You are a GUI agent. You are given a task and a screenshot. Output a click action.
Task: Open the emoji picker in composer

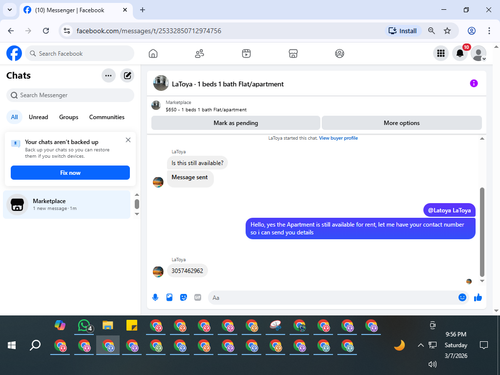(462, 297)
